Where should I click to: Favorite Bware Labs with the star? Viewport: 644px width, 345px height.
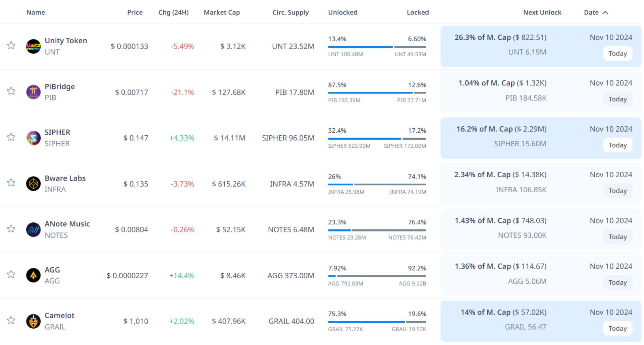(x=11, y=183)
